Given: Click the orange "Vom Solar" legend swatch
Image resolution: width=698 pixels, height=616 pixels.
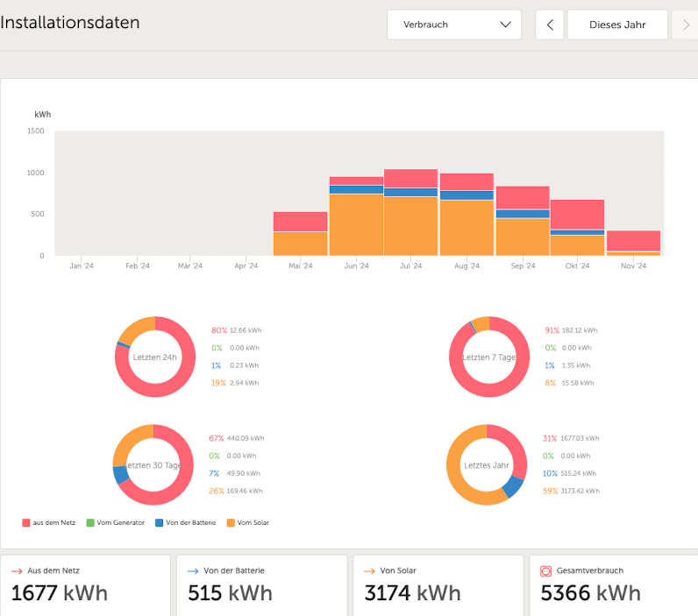Looking at the screenshot, I should point(231,522).
